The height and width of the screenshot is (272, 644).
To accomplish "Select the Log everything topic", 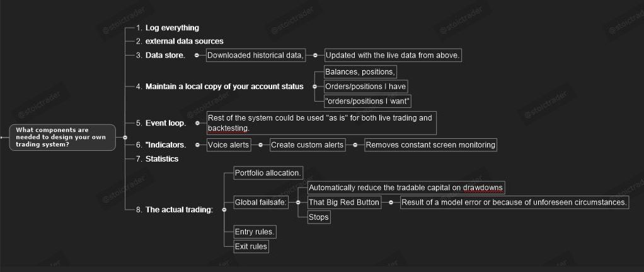I will tap(172, 28).
